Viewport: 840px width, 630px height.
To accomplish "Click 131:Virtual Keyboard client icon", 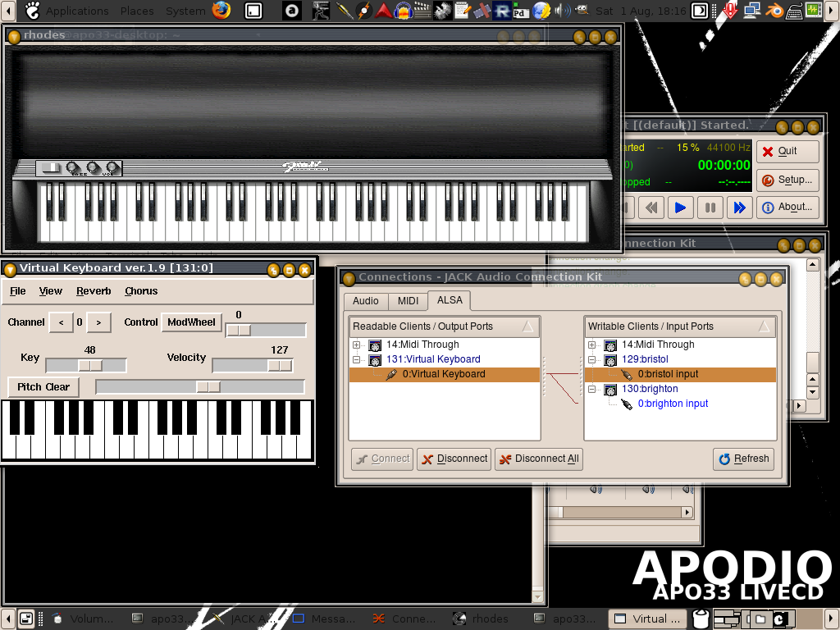I will pos(375,359).
